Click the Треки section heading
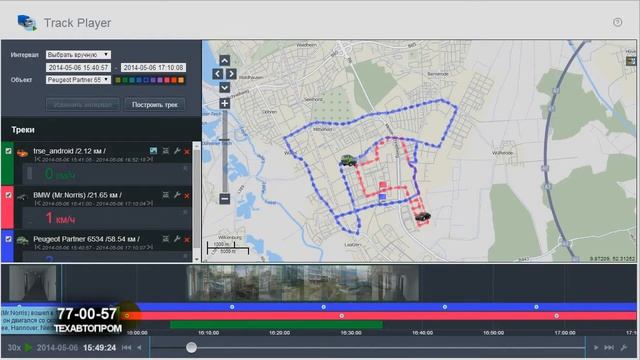The image size is (640, 360). 23,130
